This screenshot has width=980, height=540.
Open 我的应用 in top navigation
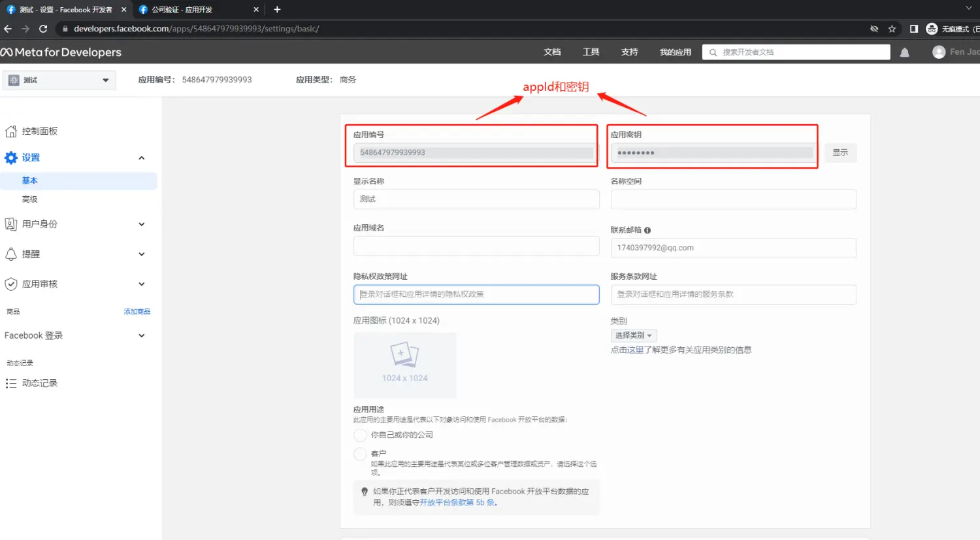(x=675, y=52)
